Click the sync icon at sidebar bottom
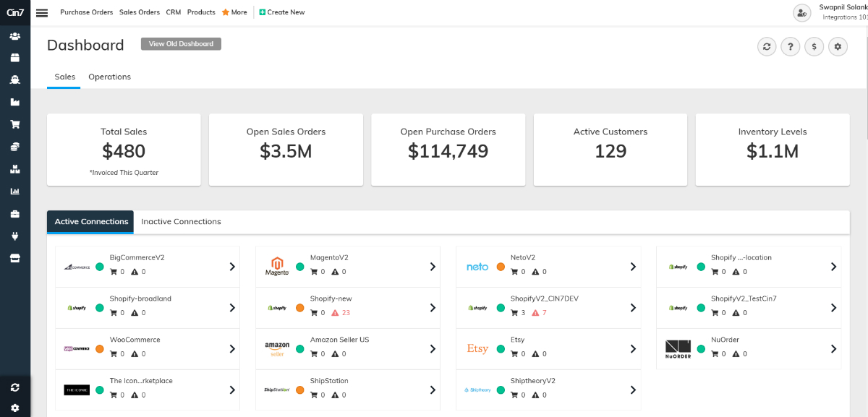 tap(14, 387)
